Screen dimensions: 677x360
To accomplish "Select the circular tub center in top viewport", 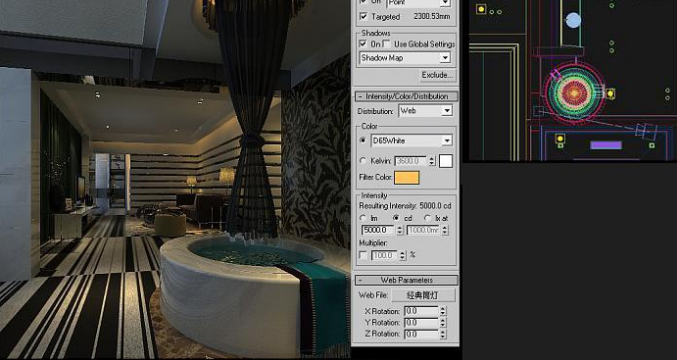I will pos(574,92).
